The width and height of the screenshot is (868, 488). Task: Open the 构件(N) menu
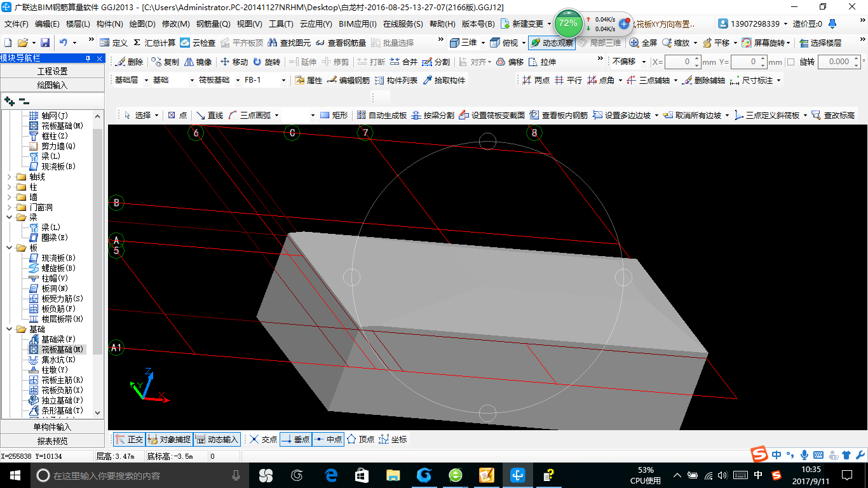coord(109,24)
